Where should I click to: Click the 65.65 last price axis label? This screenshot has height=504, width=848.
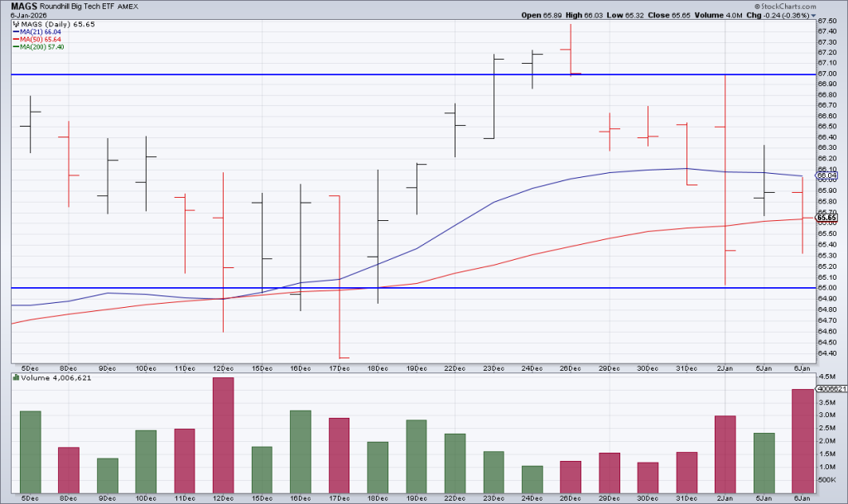click(x=826, y=218)
